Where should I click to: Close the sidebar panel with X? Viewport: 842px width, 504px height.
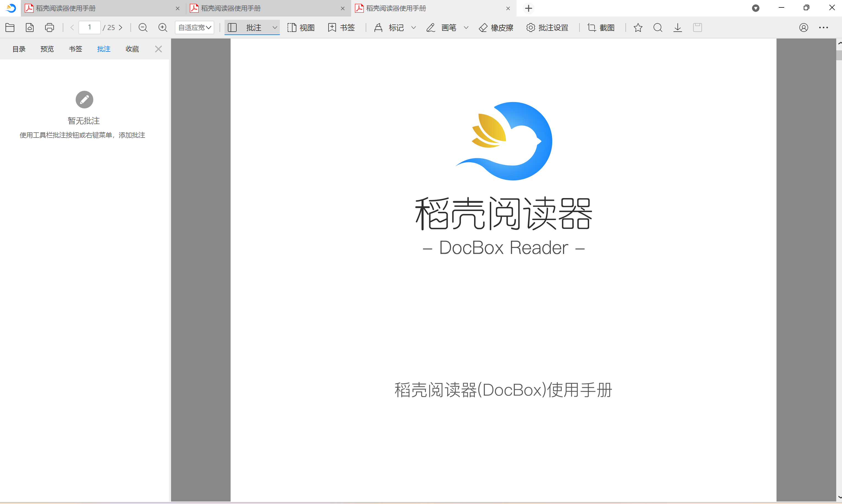[158, 49]
